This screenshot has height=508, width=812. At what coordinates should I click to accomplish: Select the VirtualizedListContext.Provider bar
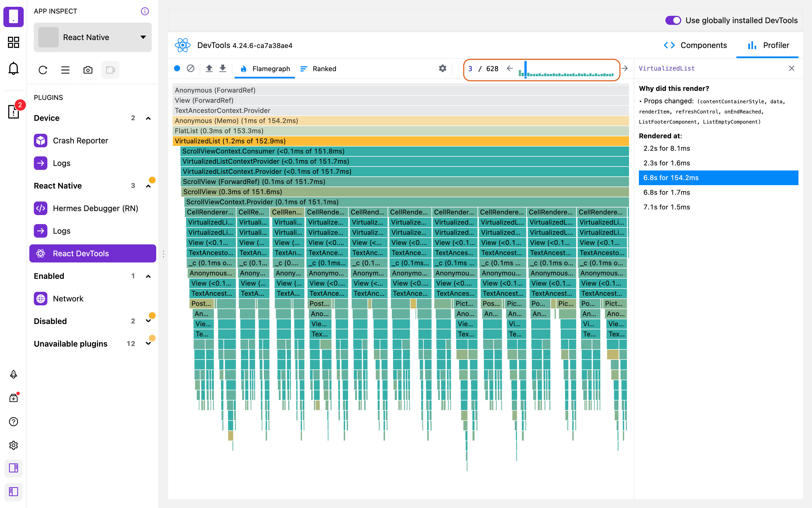point(405,172)
